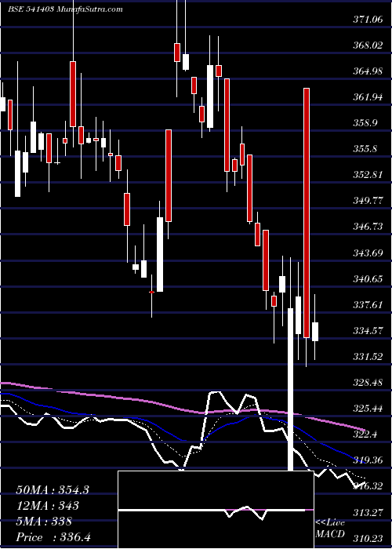Click the 352.81 price axis label
392x549 pixels.
368,175
